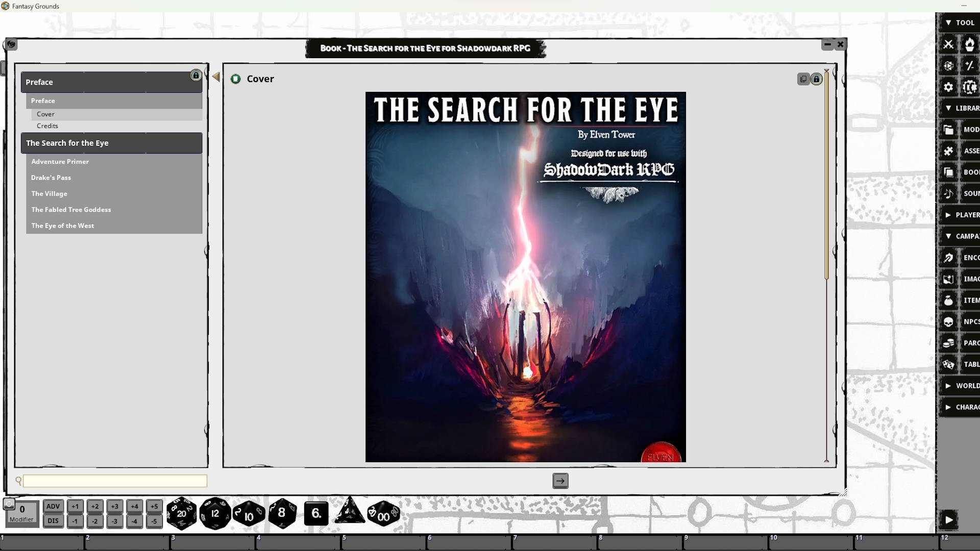Open the dice tower polyhedral icon

(948, 66)
